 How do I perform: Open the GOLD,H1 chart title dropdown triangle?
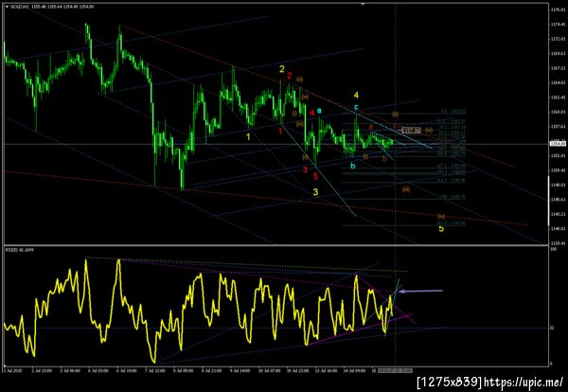[7, 7]
